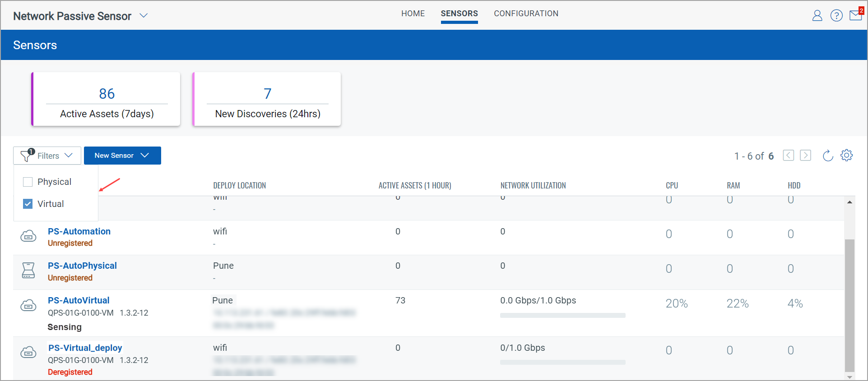Click the PS-AutoPhysical physical sensor icon
The image size is (868, 381).
tap(28, 271)
